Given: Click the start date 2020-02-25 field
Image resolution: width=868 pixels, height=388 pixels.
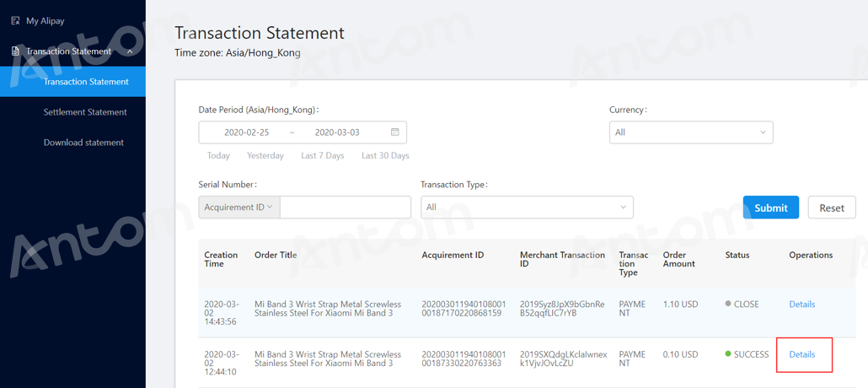Looking at the screenshot, I should [247, 132].
